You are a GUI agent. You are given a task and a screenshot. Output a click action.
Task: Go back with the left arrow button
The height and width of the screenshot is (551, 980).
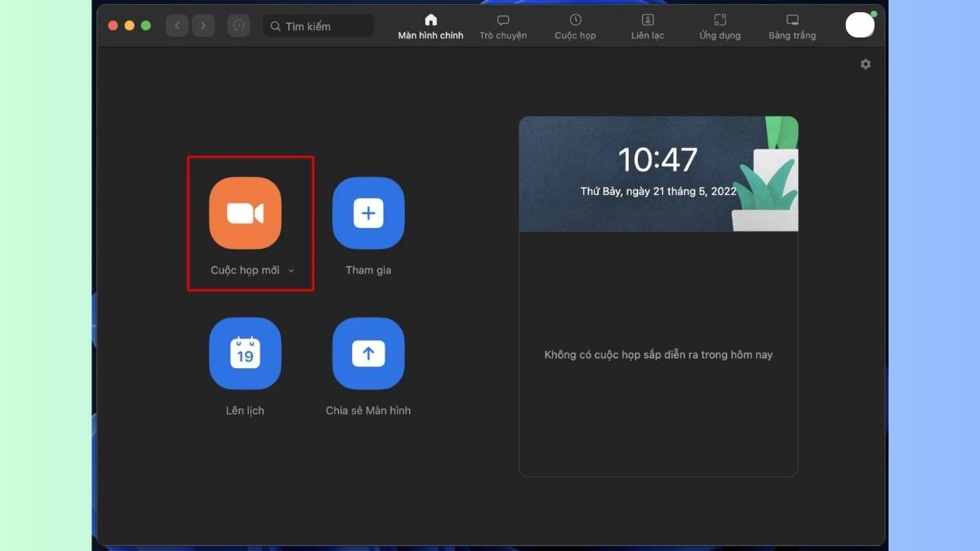click(x=177, y=26)
